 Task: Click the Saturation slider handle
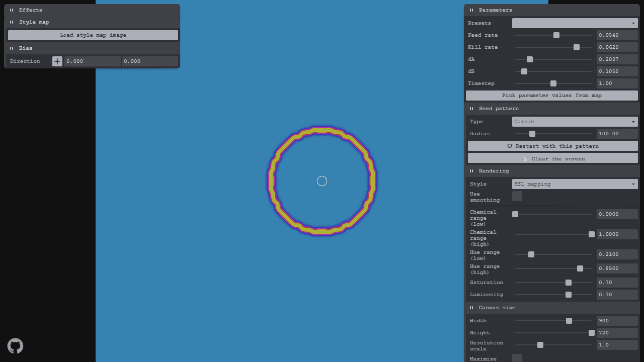[x=569, y=283]
